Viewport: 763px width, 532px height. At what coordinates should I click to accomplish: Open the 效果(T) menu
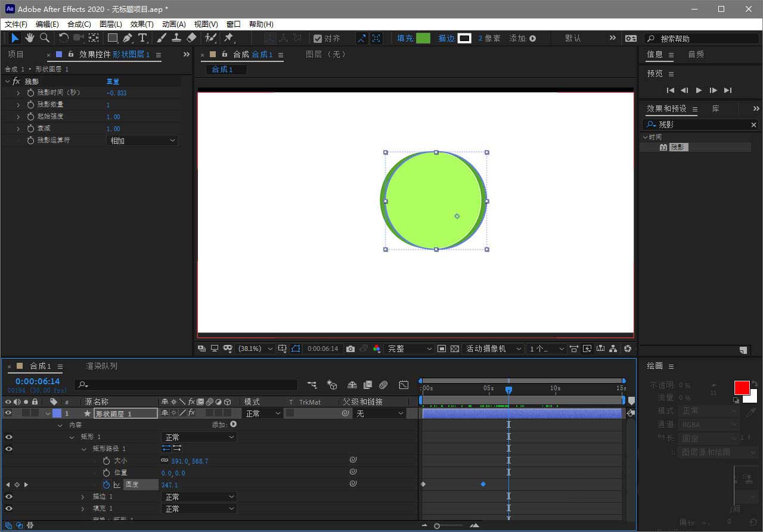[141, 24]
